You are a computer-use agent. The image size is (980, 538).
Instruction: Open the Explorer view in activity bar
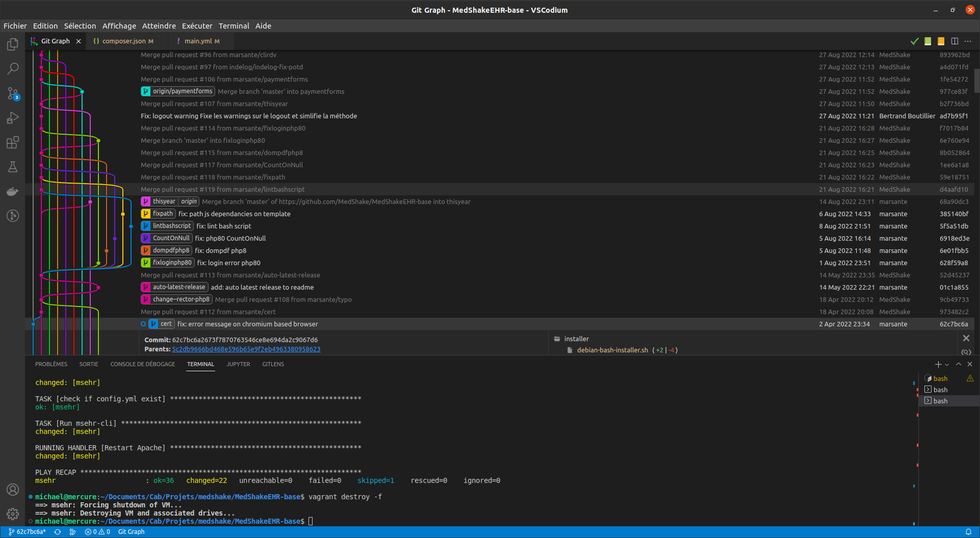[13, 44]
